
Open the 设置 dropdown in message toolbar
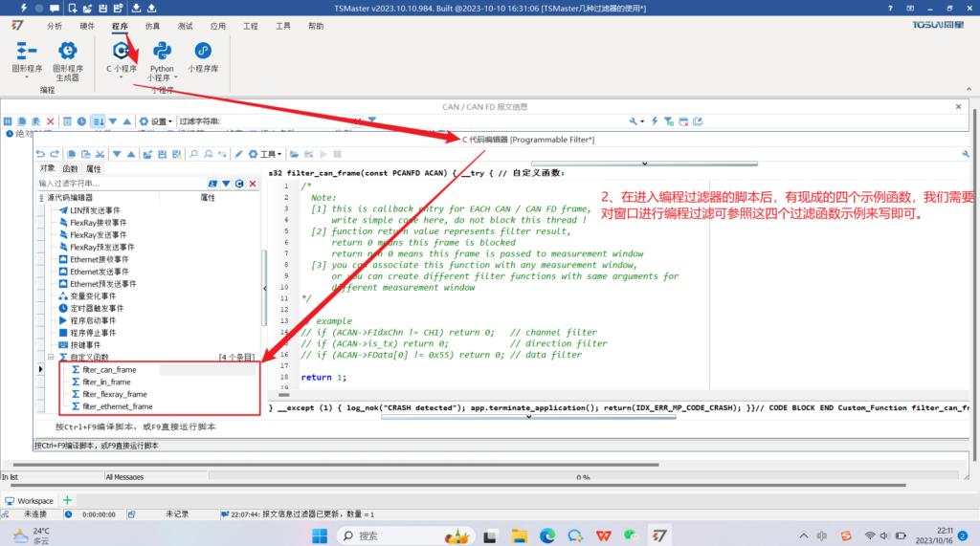tap(157, 121)
